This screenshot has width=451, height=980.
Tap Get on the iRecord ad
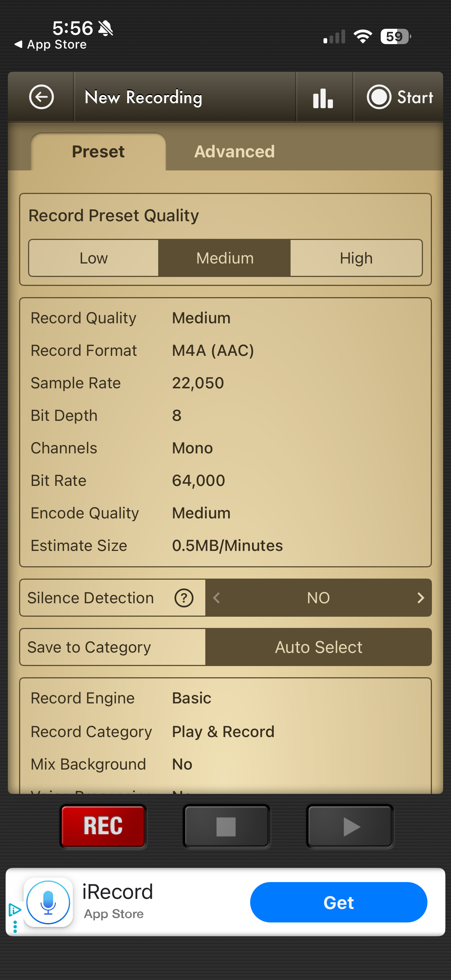point(338,902)
